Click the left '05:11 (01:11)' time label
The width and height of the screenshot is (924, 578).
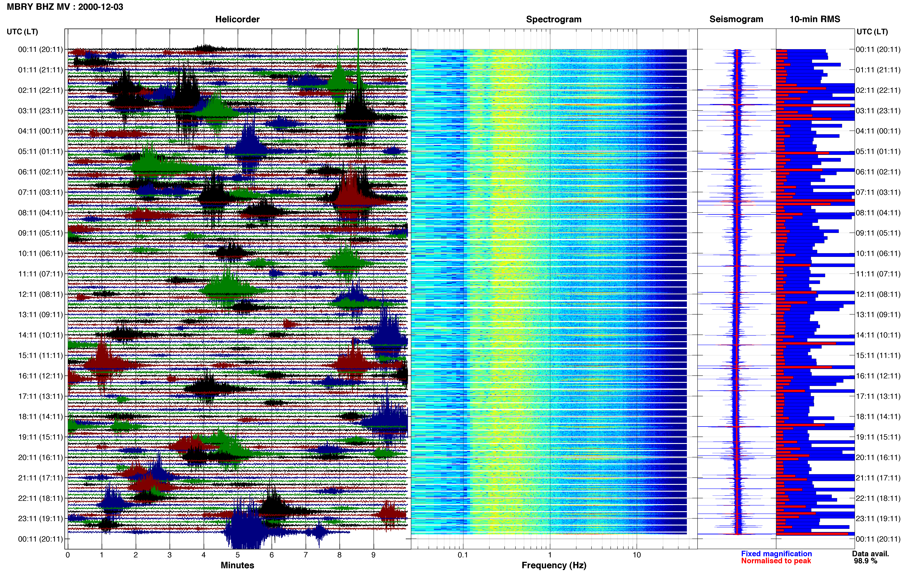coord(41,151)
